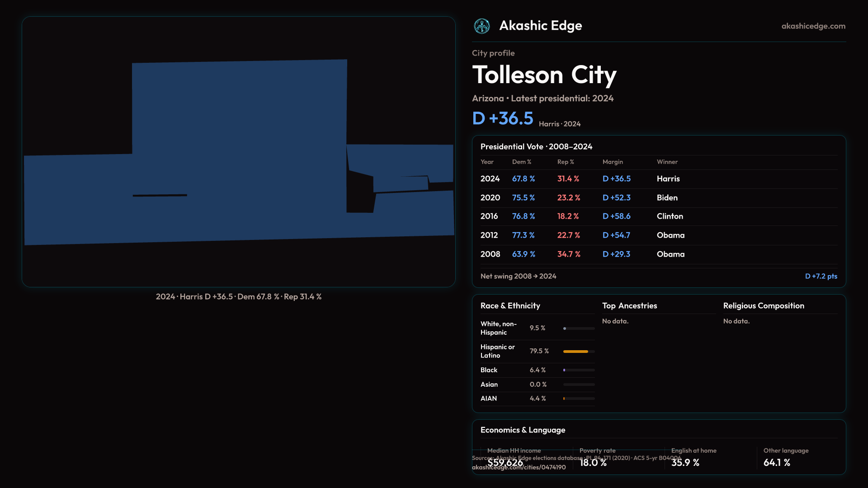The width and height of the screenshot is (868, 488).
Task: Click the D +36.5 headline margin
Action: (x=502, y=118)
